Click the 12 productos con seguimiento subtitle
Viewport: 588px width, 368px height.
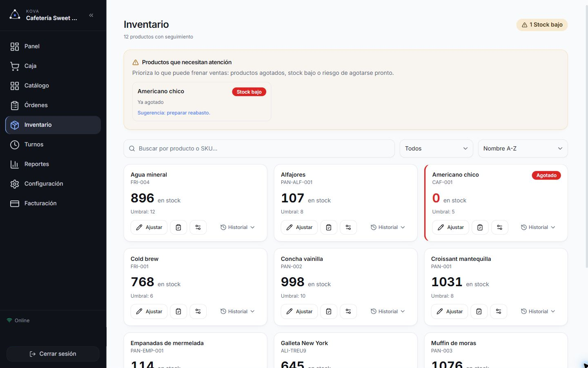(158, 37)
